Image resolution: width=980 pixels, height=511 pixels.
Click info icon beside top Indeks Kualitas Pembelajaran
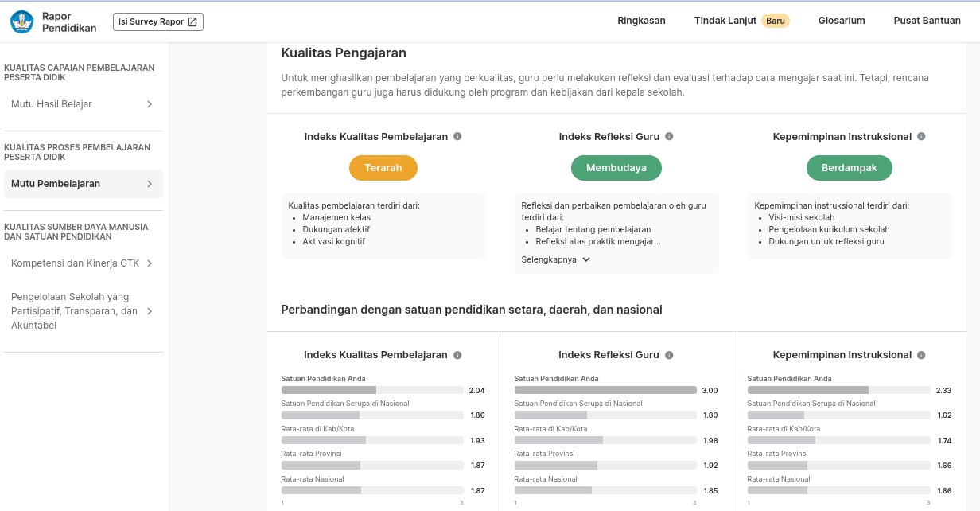(x=457, y=136)
